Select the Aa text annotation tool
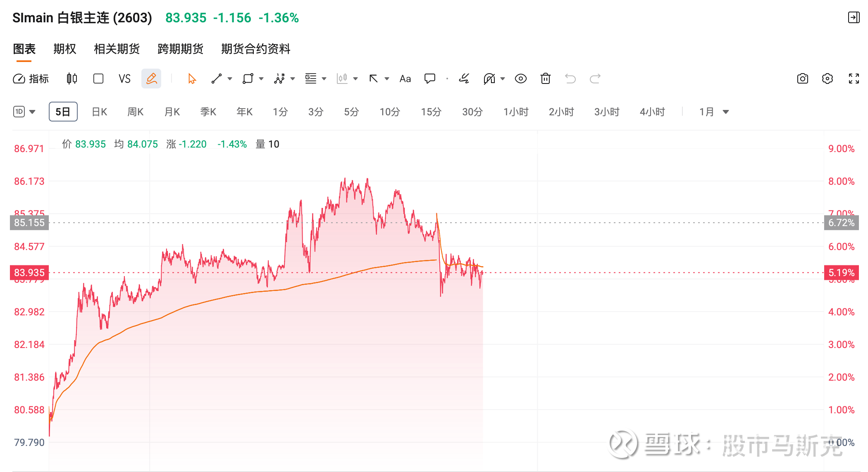Image resolution: width=868 pixels, height=472 pixels. click(405, 79)
